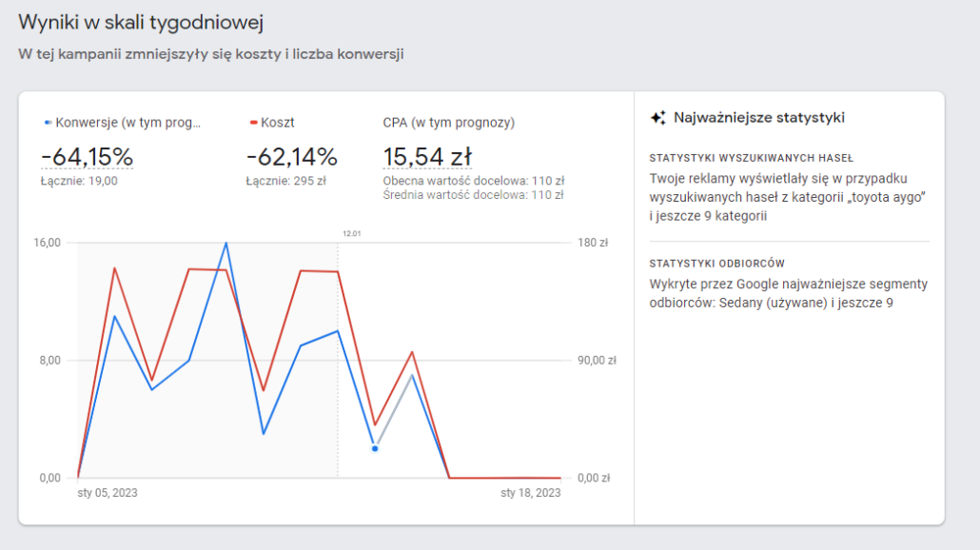Image resolution: width=980 pixels, height=550 pixels.
Task: Click the Statystyki wyszukiwanych haseł heading
Action: (x=752, y=158)
